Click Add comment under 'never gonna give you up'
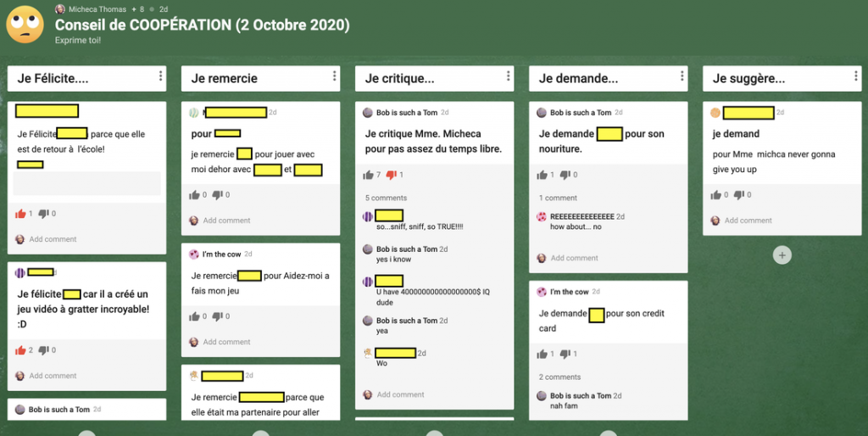 [748, 221]
